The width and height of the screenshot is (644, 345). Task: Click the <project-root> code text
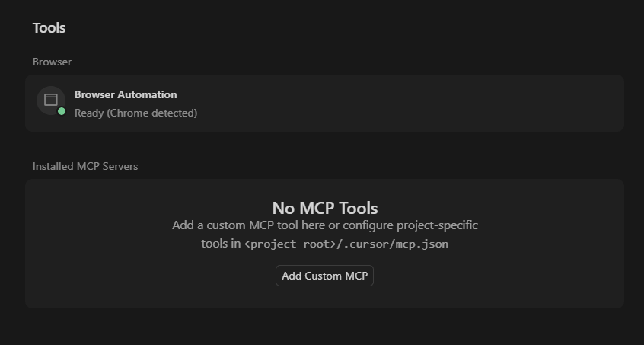pos(290,244)
